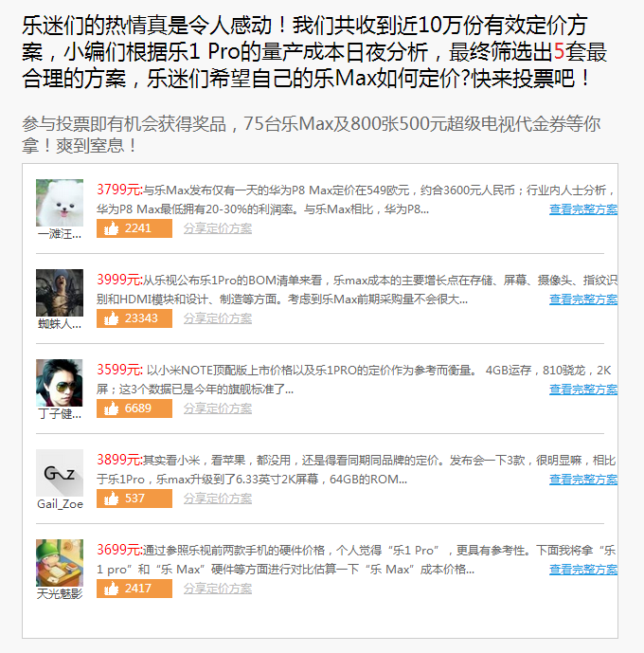Image resolution: width=644 pixels, height=653 pixels.
Task: Vote for the plan with 537 likes
Action: tap(134, 499)
